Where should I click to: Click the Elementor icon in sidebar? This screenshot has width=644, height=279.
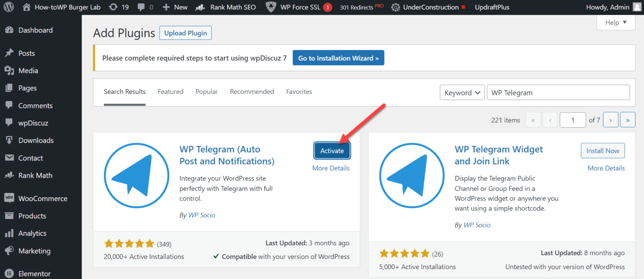[x=9, y=274]
